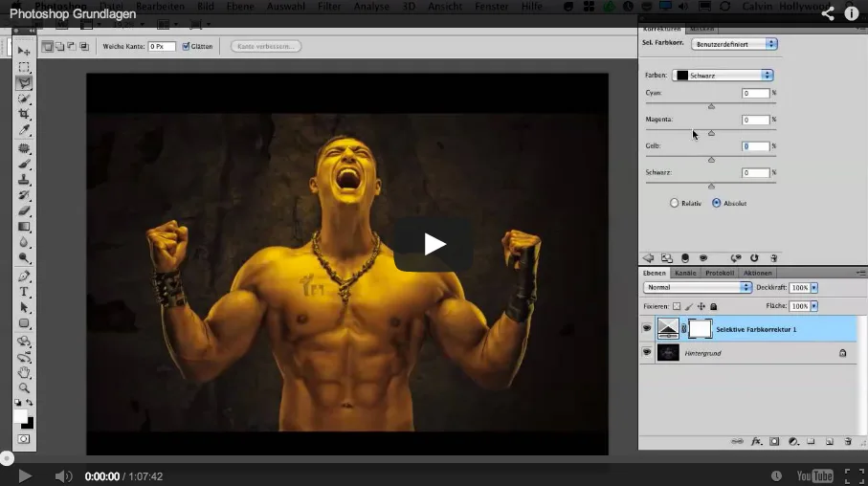Select the Gradient tool
This screenshot has height=486, width=868.
point(24,227)
